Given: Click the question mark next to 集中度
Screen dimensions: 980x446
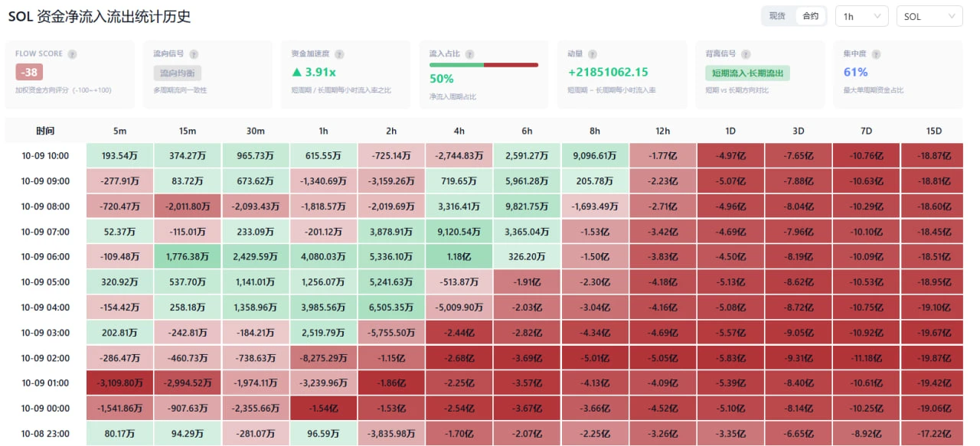Looking at the screenshot, I should pyautogui.click(x=875, y=54).
